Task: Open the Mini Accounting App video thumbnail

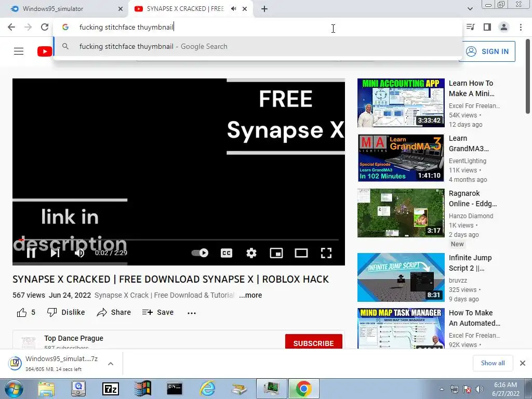Action: [x=401, y=103]
